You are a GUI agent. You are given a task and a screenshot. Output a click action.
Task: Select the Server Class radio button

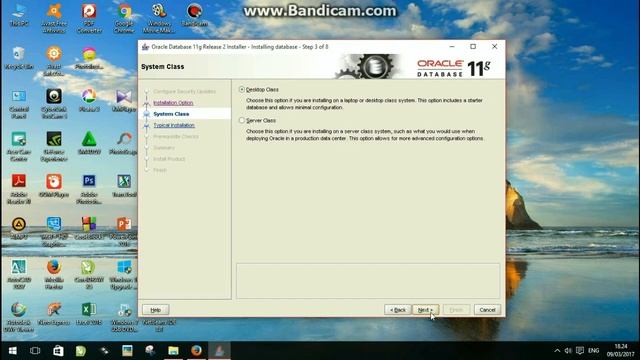(x=242, y=120)
